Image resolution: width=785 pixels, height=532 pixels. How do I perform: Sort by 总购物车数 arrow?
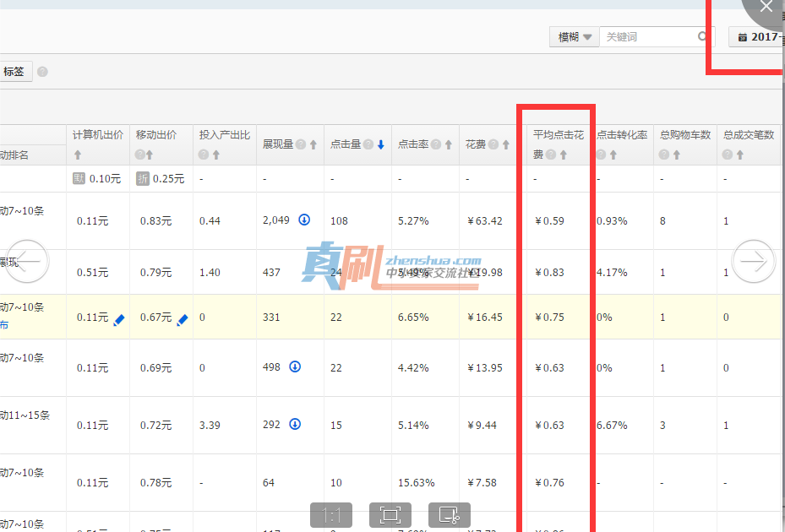point(677,155)
